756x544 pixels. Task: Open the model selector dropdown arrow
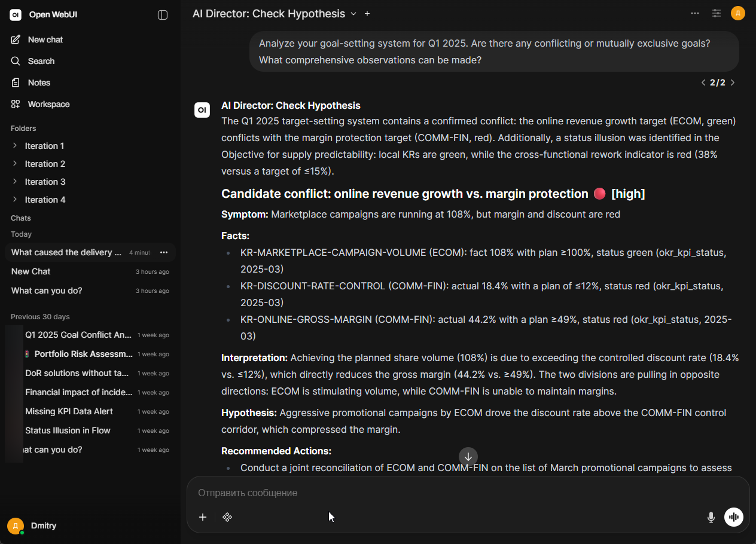pyautogui.click(x=353, y=14)
